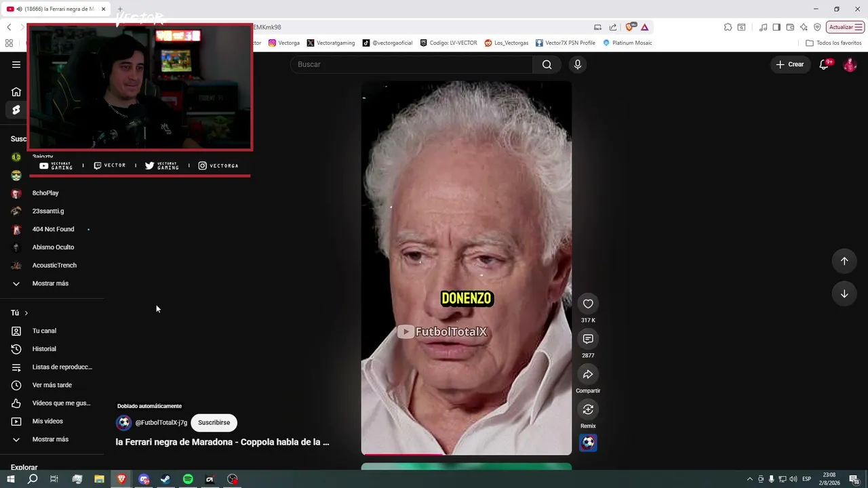Remix this Short
This screenshot has height=488, width=868.
[588, 409]
